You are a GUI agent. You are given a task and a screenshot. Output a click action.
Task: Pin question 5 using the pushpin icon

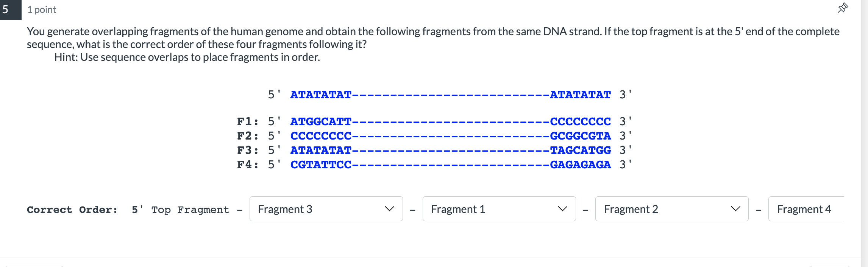tap(843, 8)
